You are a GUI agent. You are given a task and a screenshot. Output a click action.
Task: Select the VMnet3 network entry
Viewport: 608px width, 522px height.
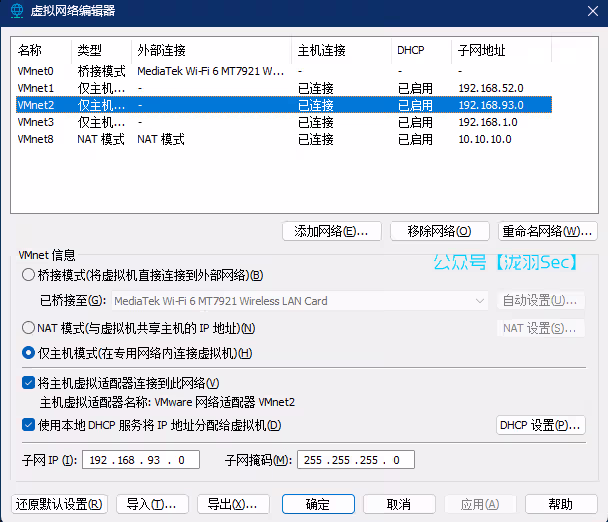(x=36, y=122)
